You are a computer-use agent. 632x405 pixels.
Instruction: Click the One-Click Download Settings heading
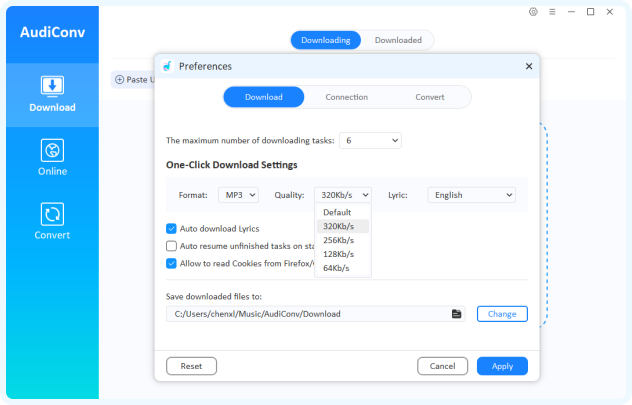coord(232,165)
